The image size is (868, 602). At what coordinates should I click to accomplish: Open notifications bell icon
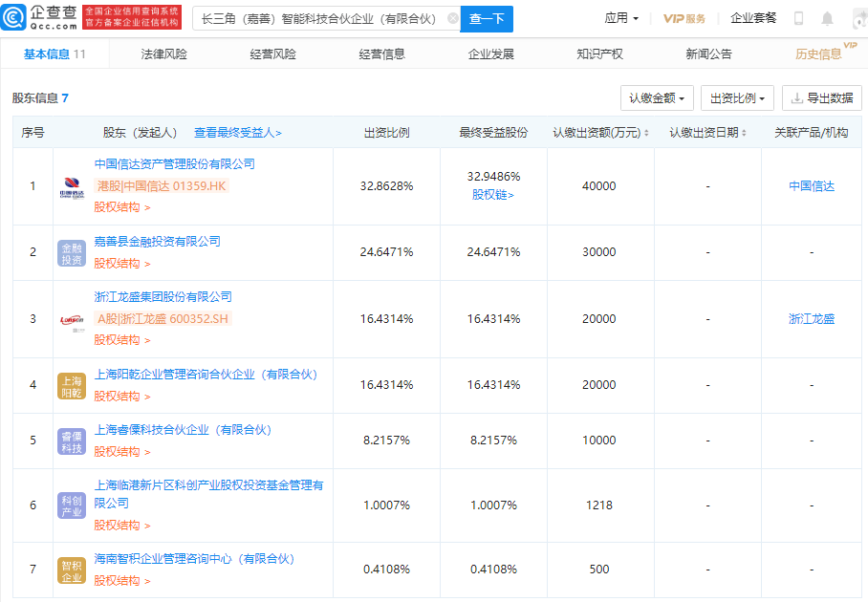point(827,18)
